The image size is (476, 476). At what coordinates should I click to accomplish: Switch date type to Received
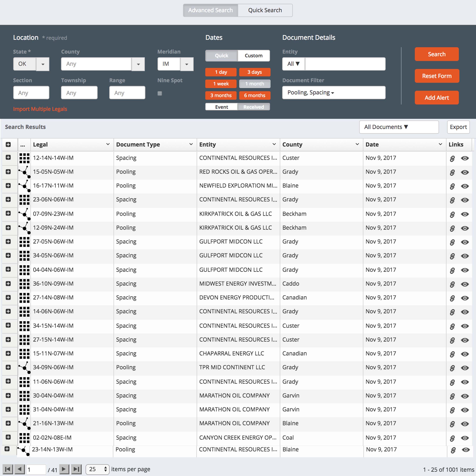(254, 107)
